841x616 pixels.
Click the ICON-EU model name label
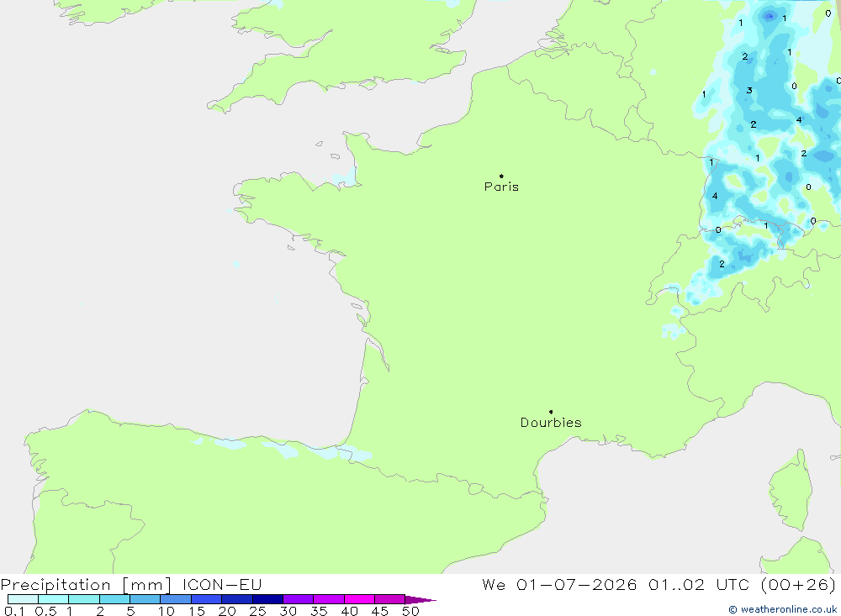pyautogui.click(x=222, y=584)
